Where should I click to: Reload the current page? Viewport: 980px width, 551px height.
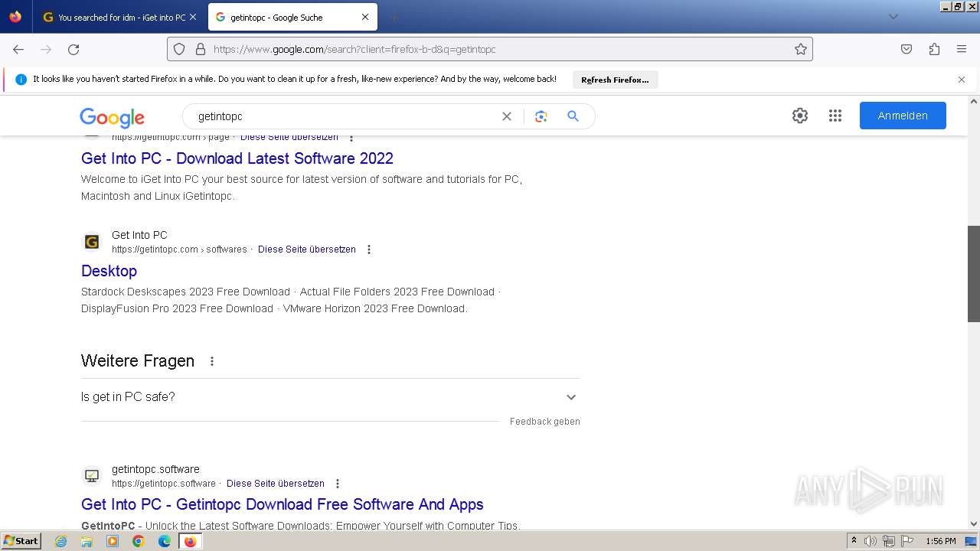73,49
